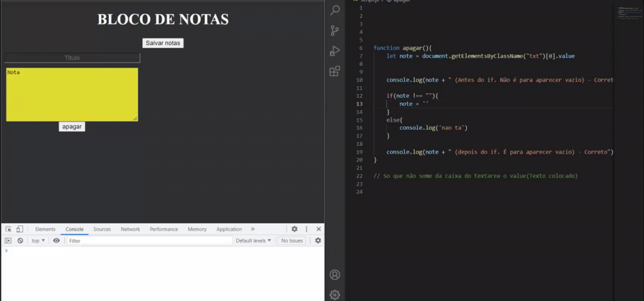Click getElementsByClassName on line 7

(487, 56)
